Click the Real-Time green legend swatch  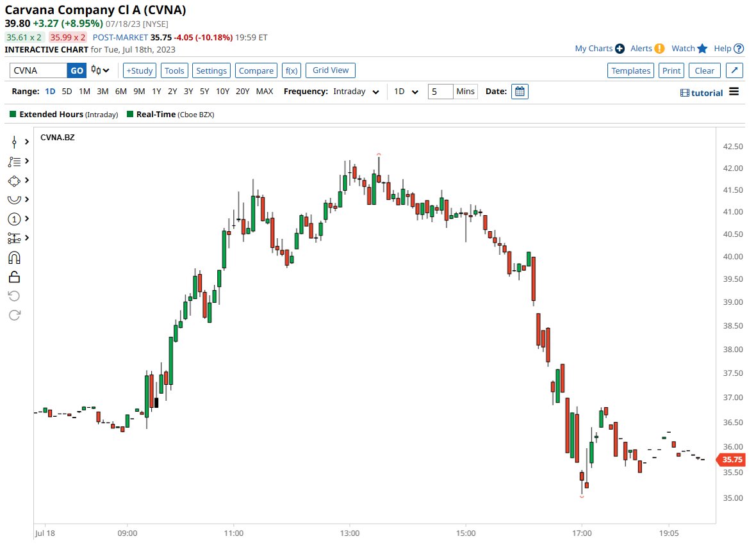(x=129, y=114)
